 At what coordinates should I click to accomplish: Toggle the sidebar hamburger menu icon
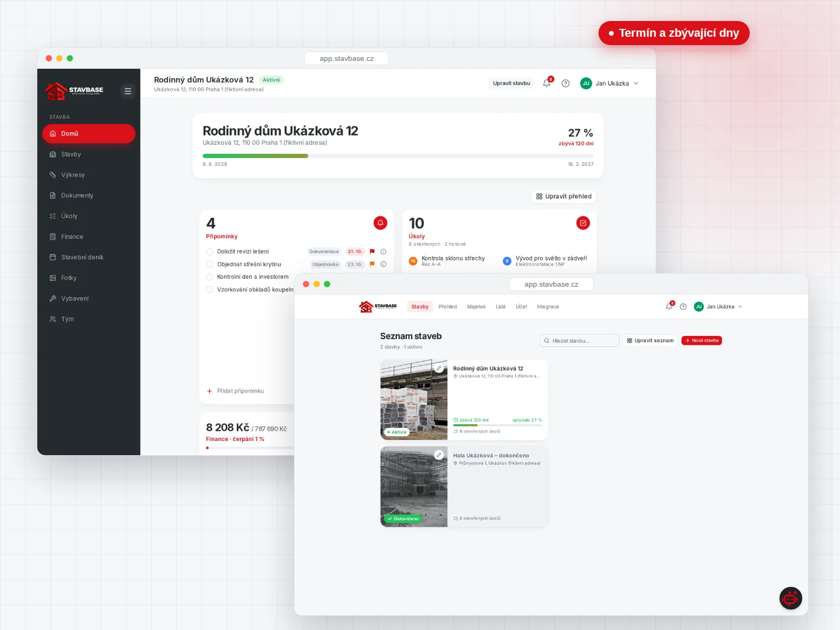click(128, 91)
